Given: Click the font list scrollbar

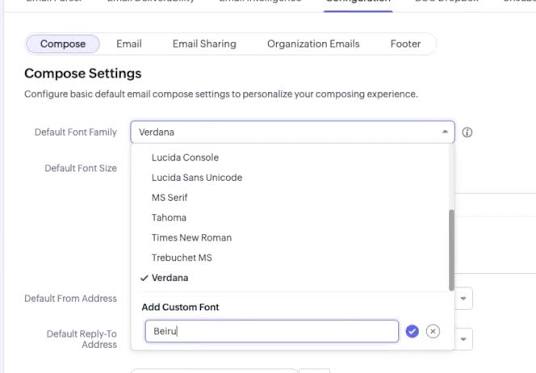Looking at the screenshot, I should click(x=452, y=250).
